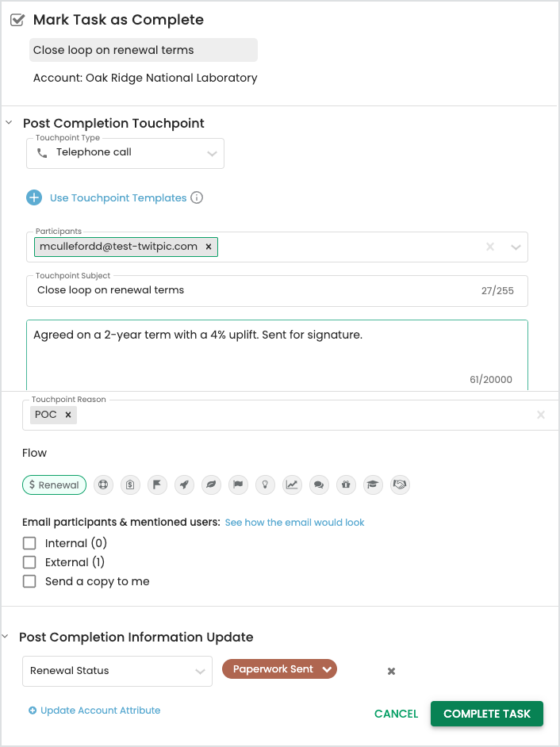Select the chat bubbles flow icon

[319, 485]
